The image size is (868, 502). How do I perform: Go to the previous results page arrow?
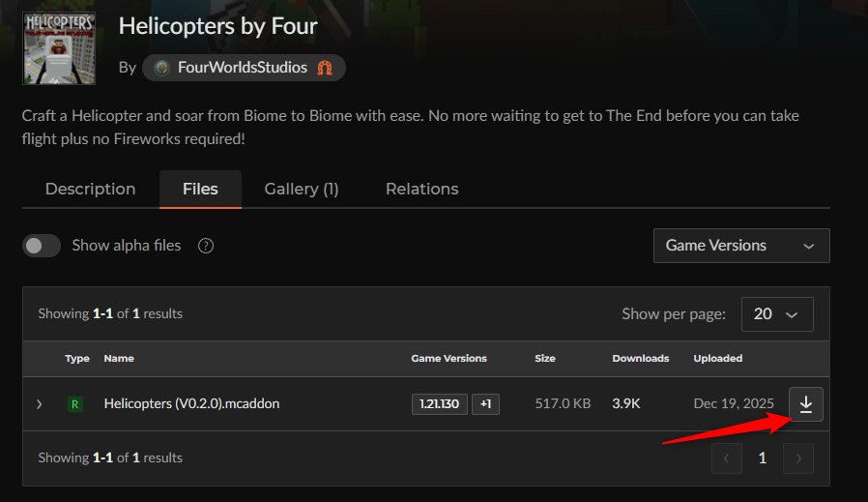[726, 458]
